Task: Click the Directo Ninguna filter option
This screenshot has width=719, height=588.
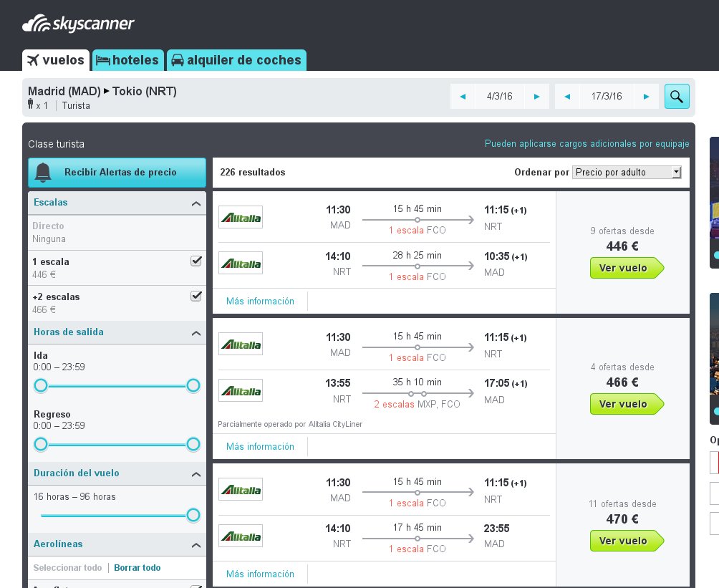Action: click(x=117, y=233)
